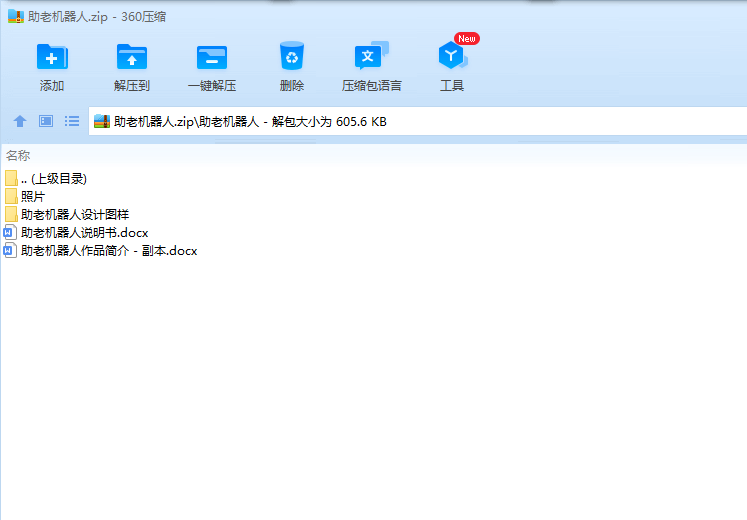
Task: Click the folder icon beside 照片
Action: [x=11, y=196]
